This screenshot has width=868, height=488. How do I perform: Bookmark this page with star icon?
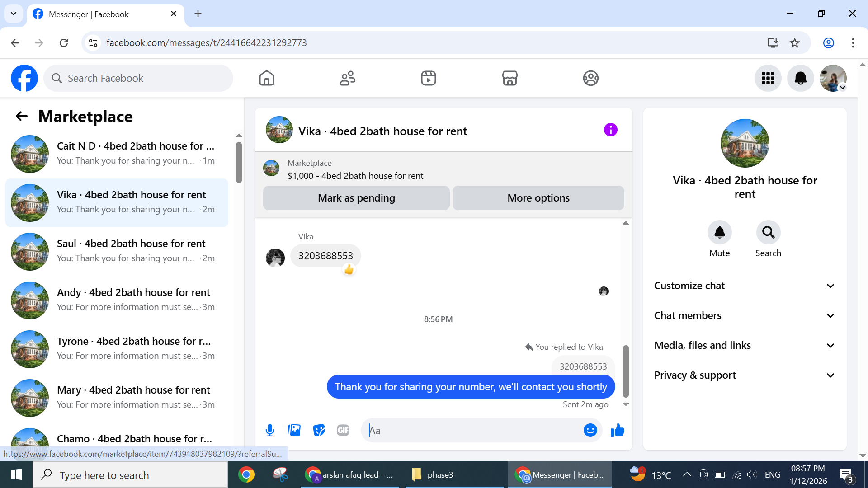coord(794,43)
